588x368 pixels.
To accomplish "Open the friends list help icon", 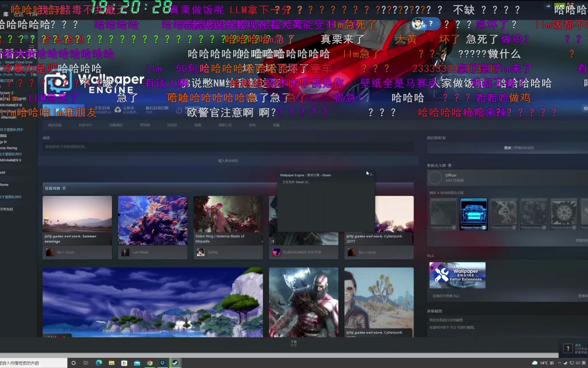I will (x=568, y=348).
